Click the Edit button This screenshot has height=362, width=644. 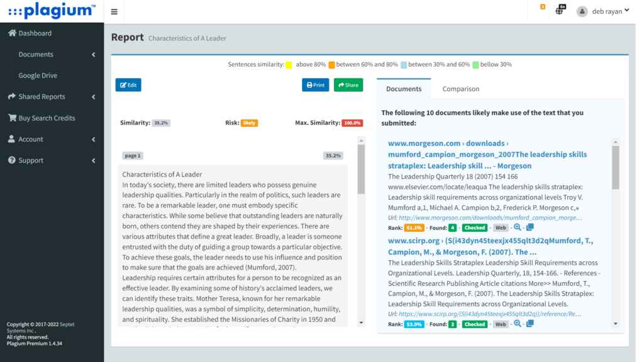click(128, 85)
